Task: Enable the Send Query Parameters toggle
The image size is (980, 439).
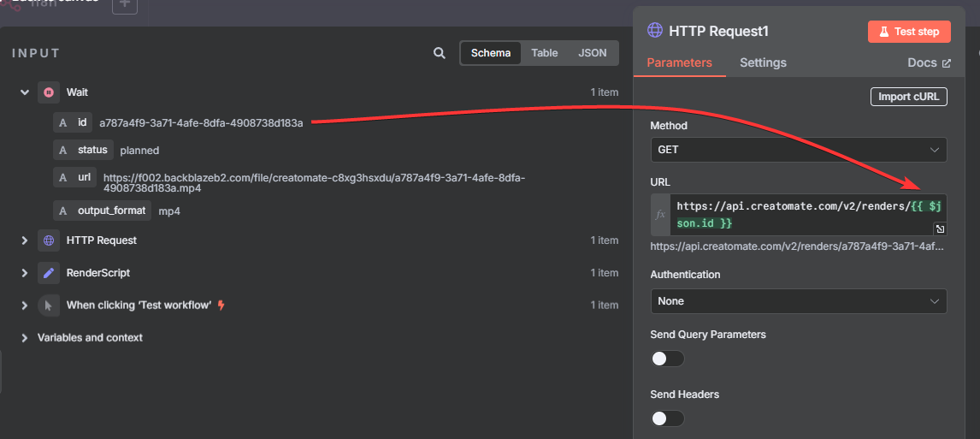Action: pos(667,359)
